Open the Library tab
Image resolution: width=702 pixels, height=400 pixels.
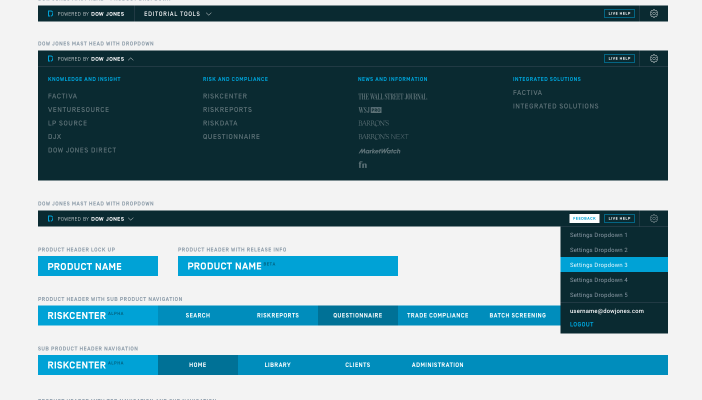tap(278, 365)
